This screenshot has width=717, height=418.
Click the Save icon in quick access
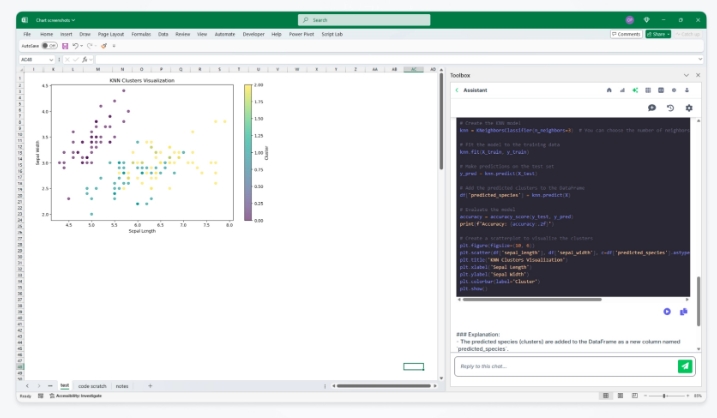pyautogui.click(x=65, y=45)
